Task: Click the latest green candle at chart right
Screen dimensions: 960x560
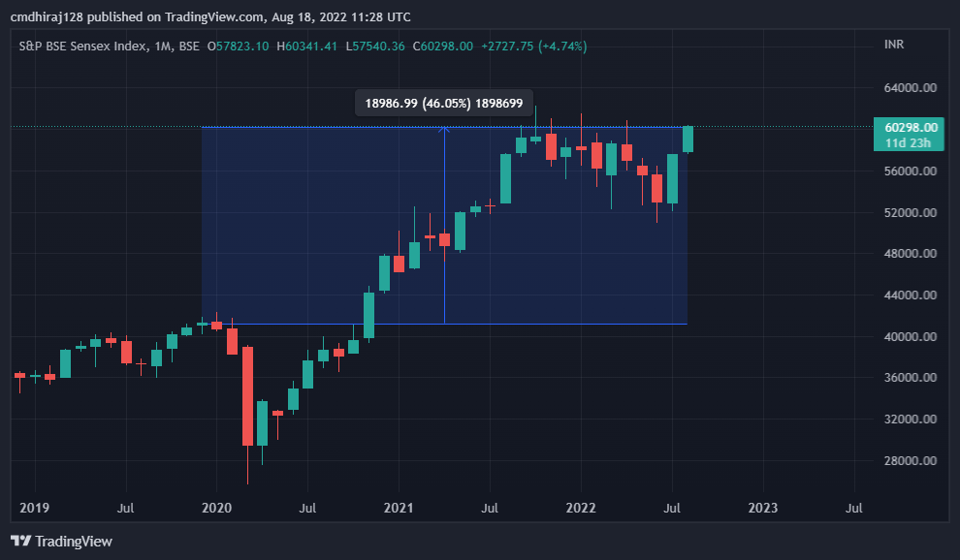Action: point(688,139)
